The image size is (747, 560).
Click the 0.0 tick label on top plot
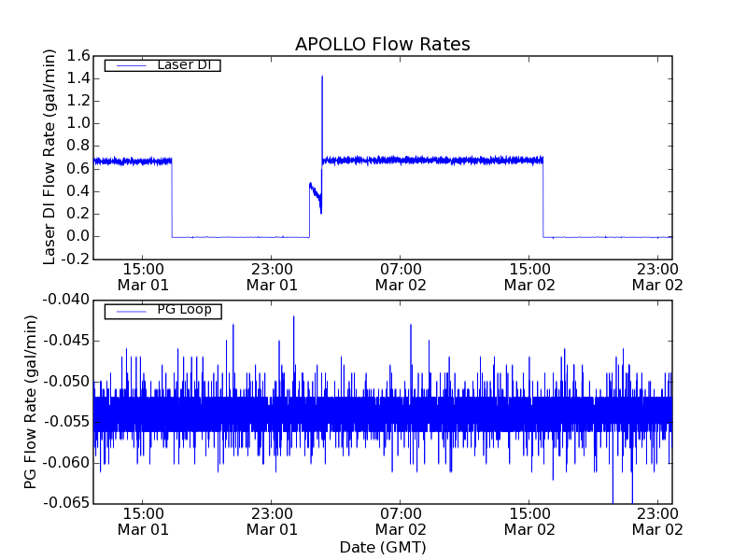click(78, 237)
